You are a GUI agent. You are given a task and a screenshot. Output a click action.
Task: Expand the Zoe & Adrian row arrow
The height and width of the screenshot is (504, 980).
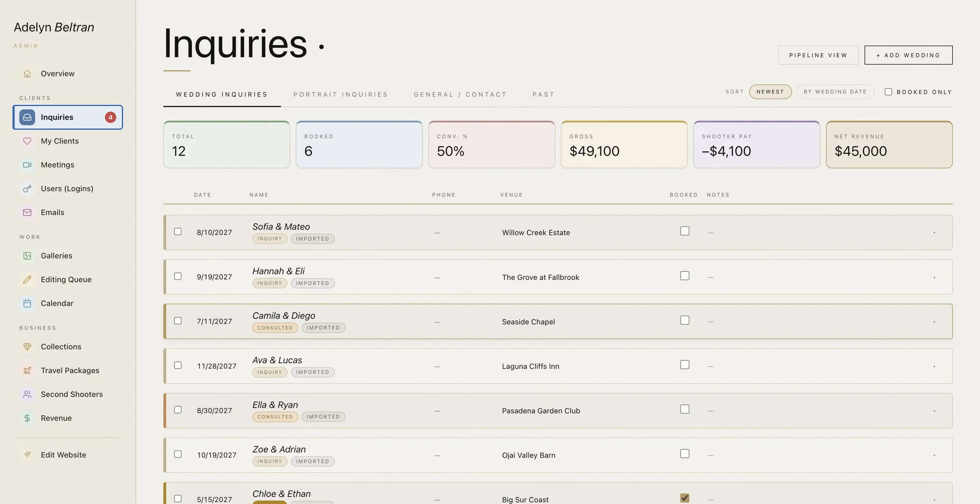934,455
